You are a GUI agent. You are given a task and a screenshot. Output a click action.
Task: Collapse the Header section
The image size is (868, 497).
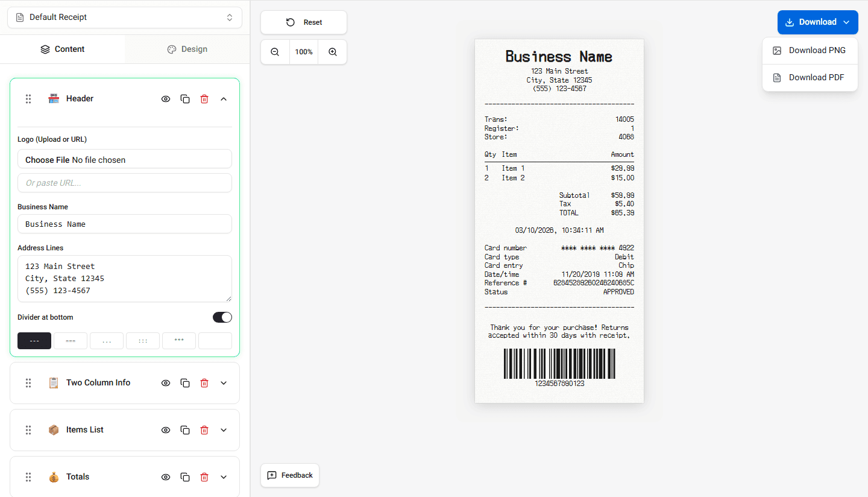[x=223, y=98]
